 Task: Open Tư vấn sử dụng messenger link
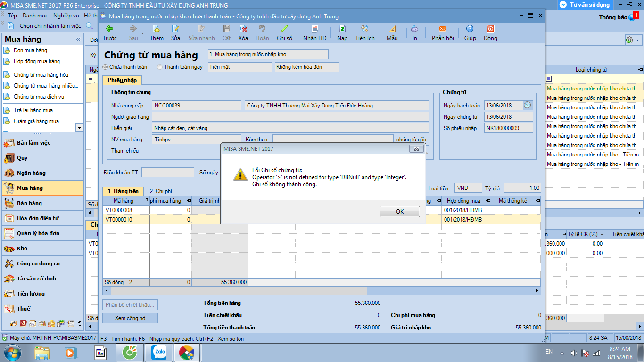585,5
